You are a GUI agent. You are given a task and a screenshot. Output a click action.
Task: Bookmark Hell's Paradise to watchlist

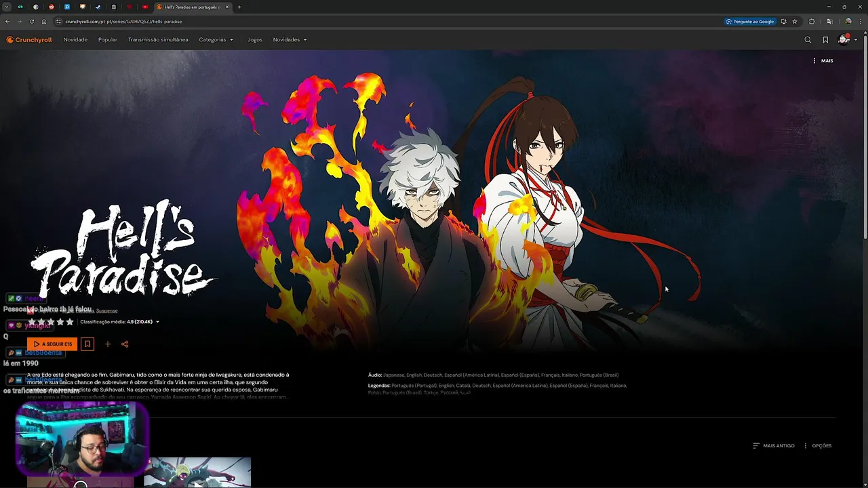87,344
